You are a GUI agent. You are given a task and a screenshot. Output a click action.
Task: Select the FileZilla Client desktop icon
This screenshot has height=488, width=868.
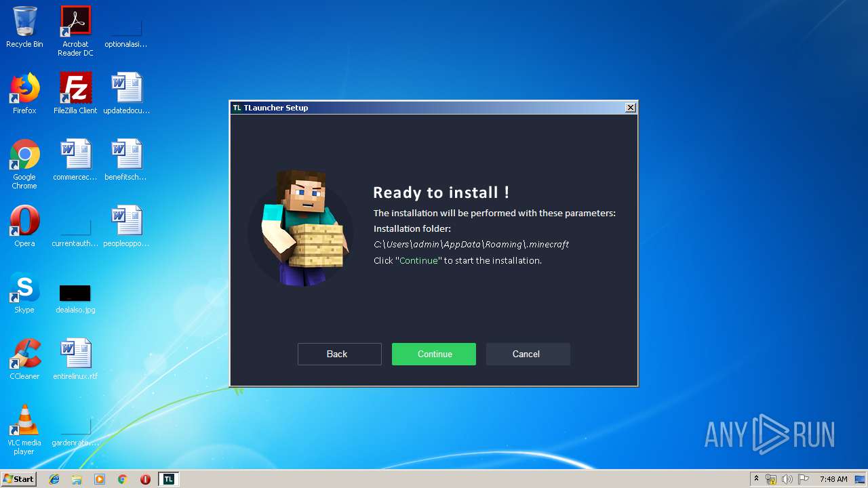(75, 94)
